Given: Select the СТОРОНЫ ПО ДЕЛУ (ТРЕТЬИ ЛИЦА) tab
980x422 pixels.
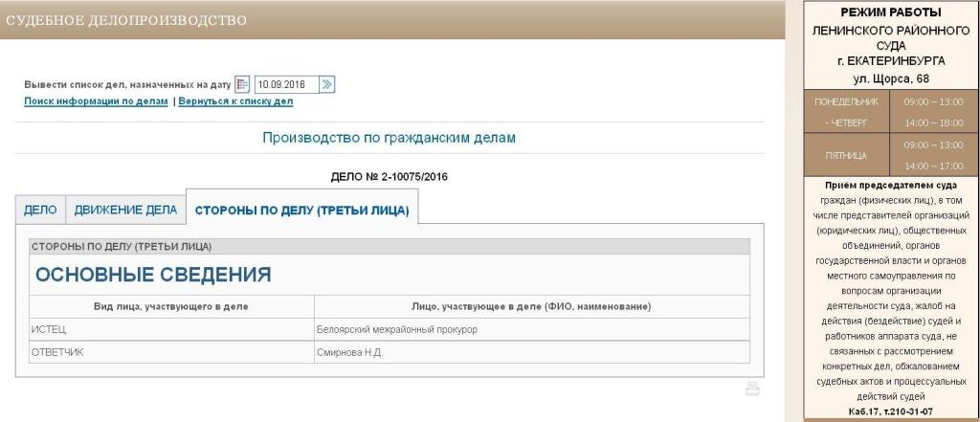Looking at the screenshot, I should pos(301,210).
